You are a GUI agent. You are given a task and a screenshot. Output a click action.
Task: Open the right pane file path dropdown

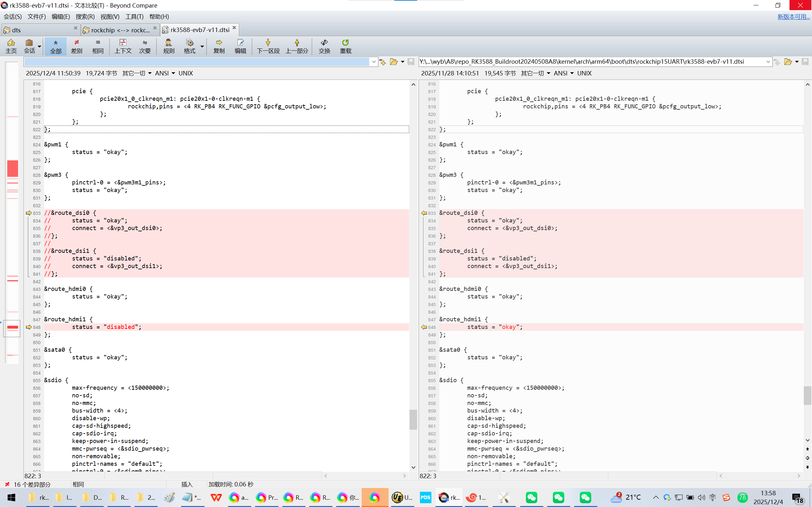coord(768,62)
